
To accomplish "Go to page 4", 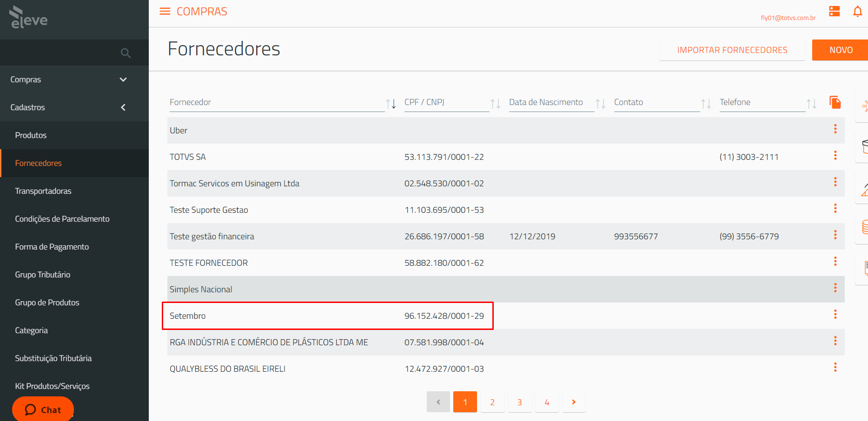I will click(547, 402).
